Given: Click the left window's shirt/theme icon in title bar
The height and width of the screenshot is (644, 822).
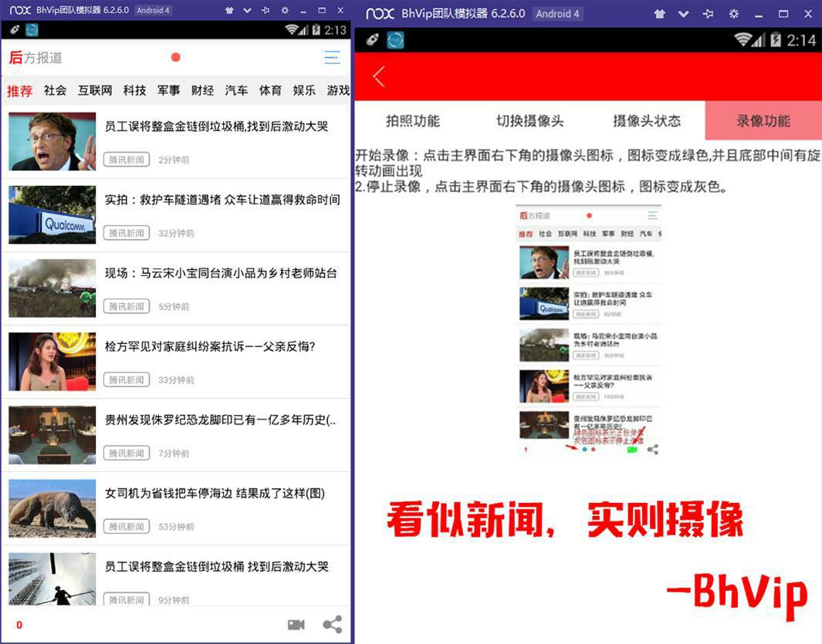Looking at the screenshot, I should 229,10.
